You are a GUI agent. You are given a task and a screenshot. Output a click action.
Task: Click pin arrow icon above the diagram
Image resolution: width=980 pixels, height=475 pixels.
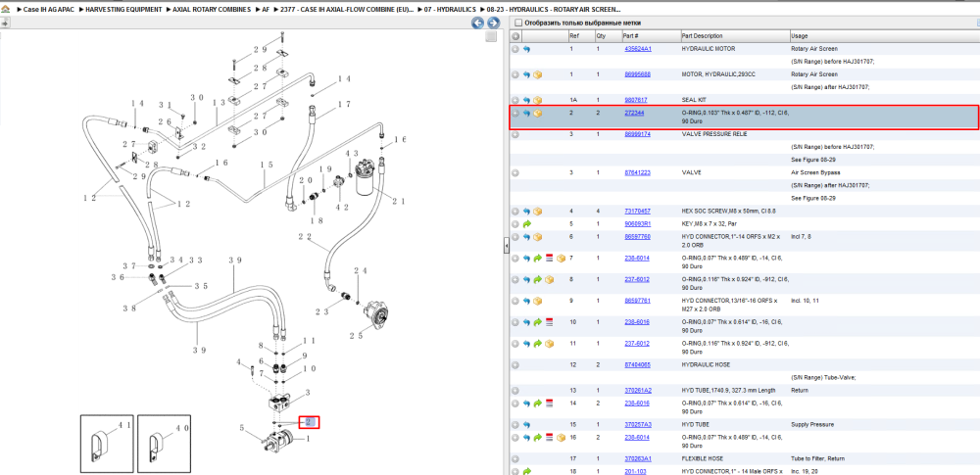(x=4, y=24)
